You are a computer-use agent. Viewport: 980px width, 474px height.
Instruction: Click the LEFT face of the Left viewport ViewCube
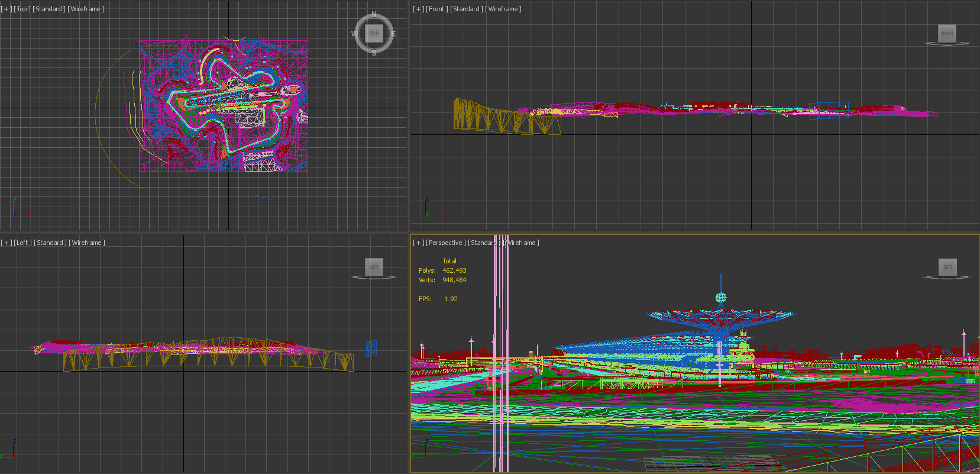(374, 267)
